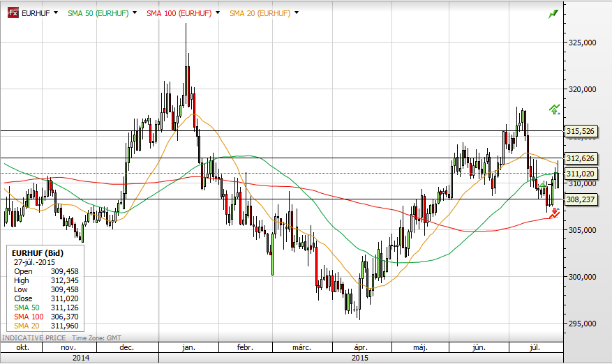This screenshot has width=612, height=364.
Task: Click the 315,526 price level label
Action: [x=580, y=131]
